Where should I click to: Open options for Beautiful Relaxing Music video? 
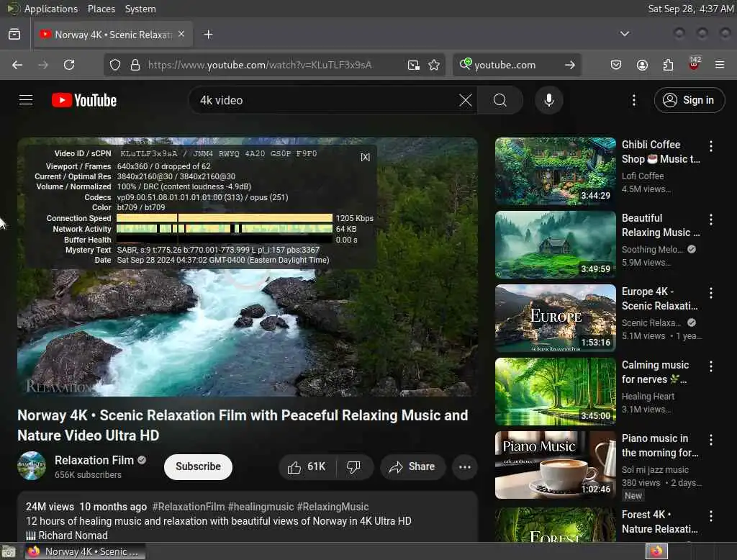point(710,220)
